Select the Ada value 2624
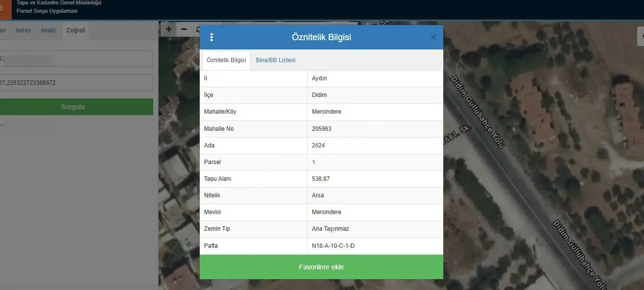 [x=319, y=145]
